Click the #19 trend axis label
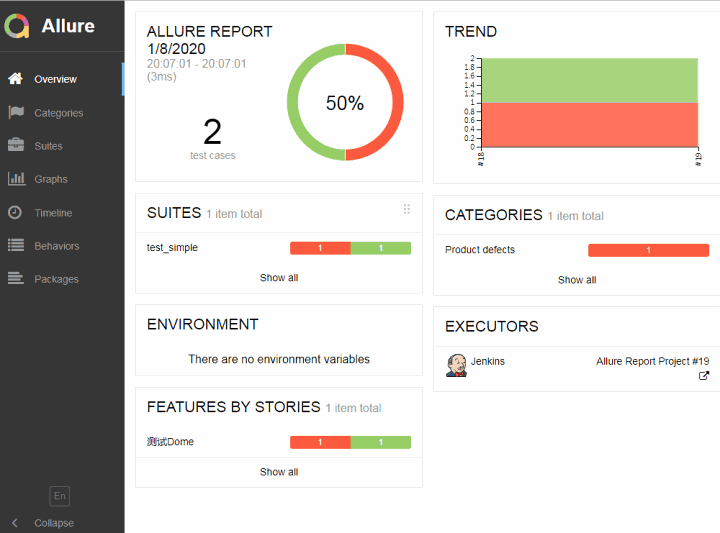This screenshot has height=533, width=720. pos(698,159)
